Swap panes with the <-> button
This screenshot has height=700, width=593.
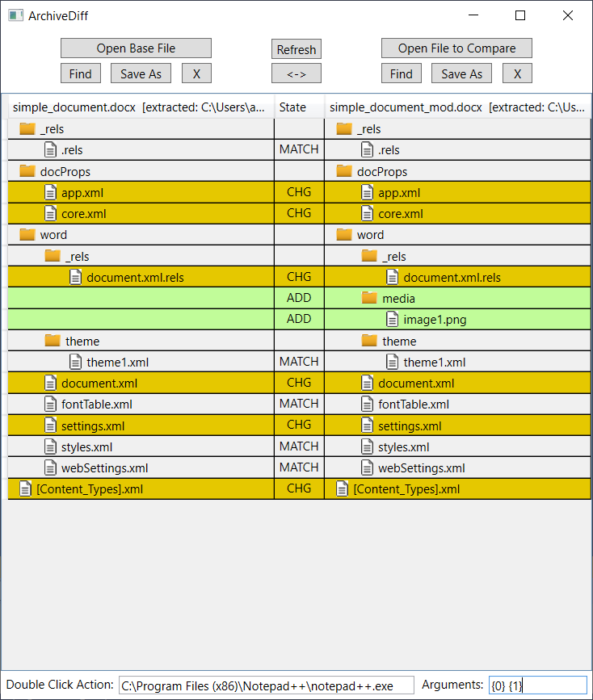pos(296,73)
